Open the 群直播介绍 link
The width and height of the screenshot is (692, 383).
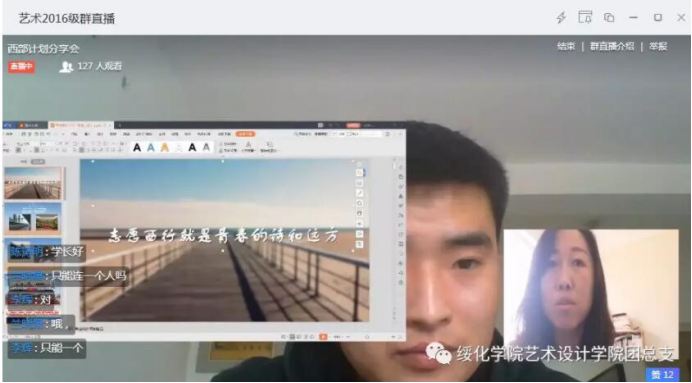tap(612, 46)
